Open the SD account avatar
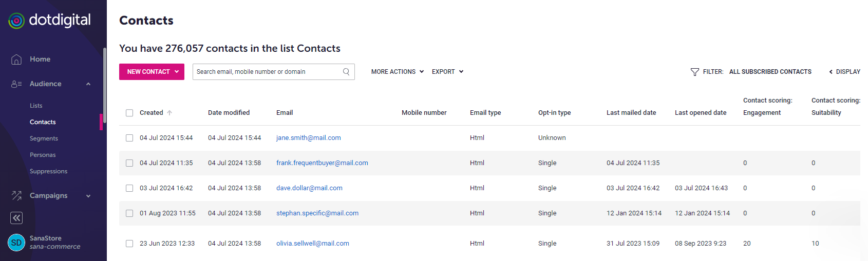 (x=16, y=243)
